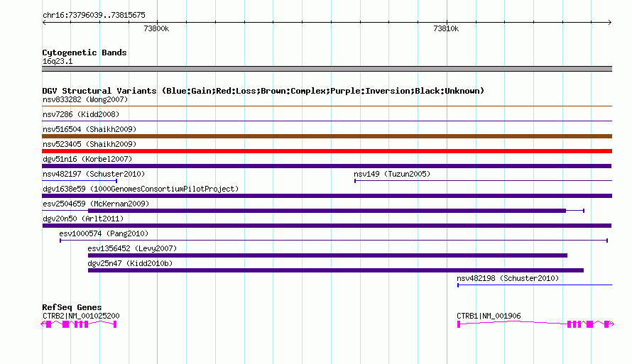This screenshot has height=364, width=632.
Task: Click the DGV Structural Variants track title
Action: click(x=263, y=91)
